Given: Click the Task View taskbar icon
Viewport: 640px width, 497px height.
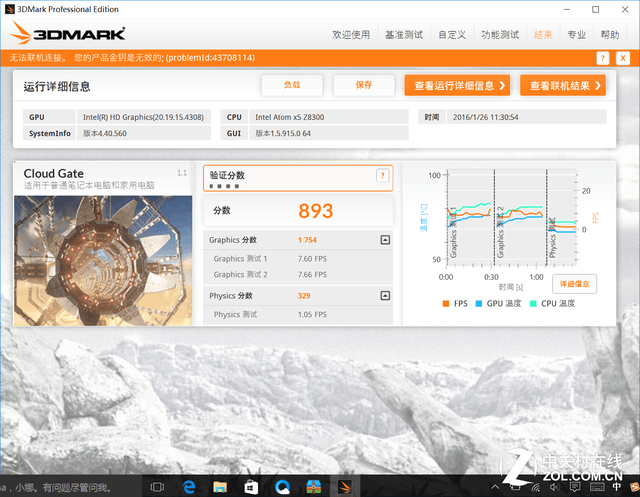Looking at the screenshot, I should tap(157, 487).
